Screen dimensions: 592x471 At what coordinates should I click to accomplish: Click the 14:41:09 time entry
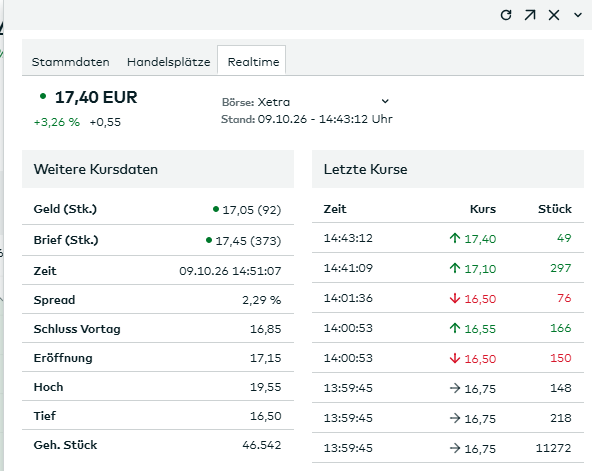[348, 268]
